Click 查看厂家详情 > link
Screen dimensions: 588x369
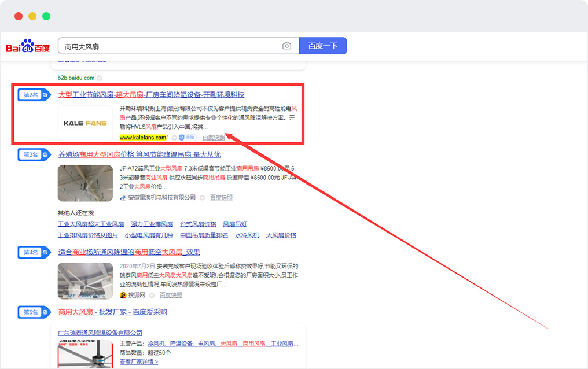[139, 362]
